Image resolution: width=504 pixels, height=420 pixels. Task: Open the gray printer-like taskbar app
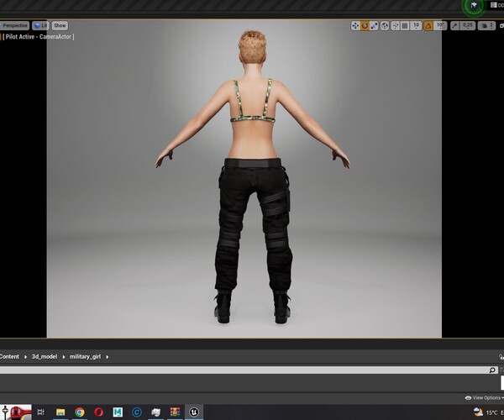(x=156, y=412)
